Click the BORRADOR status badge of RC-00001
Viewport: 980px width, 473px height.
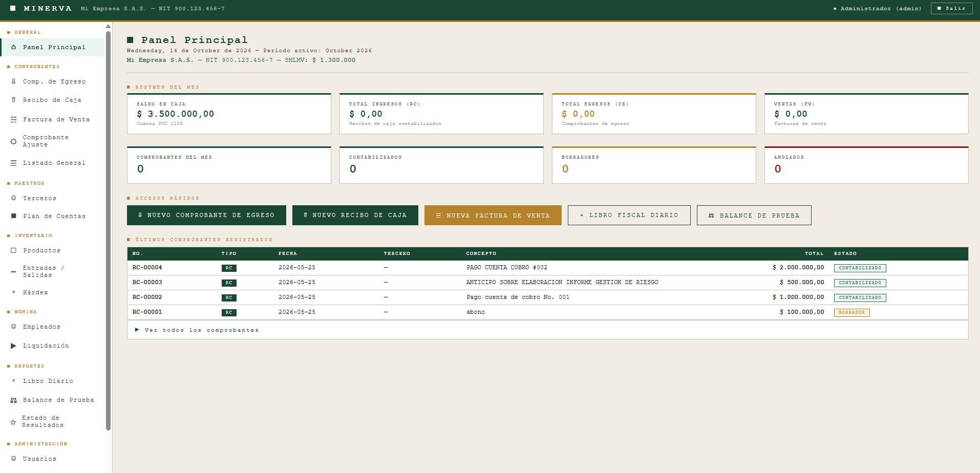point(851,312)
